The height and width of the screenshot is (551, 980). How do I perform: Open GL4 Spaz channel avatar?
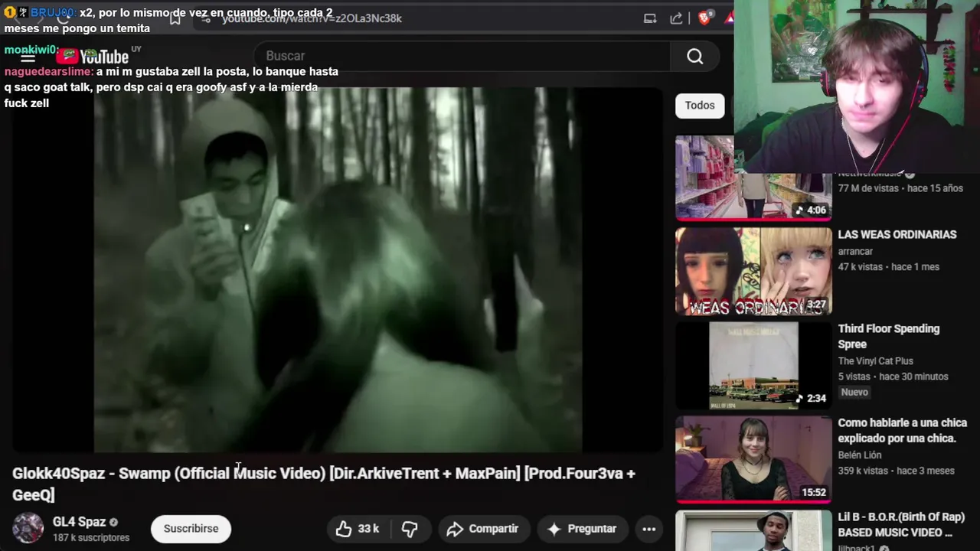coord(28,528)
